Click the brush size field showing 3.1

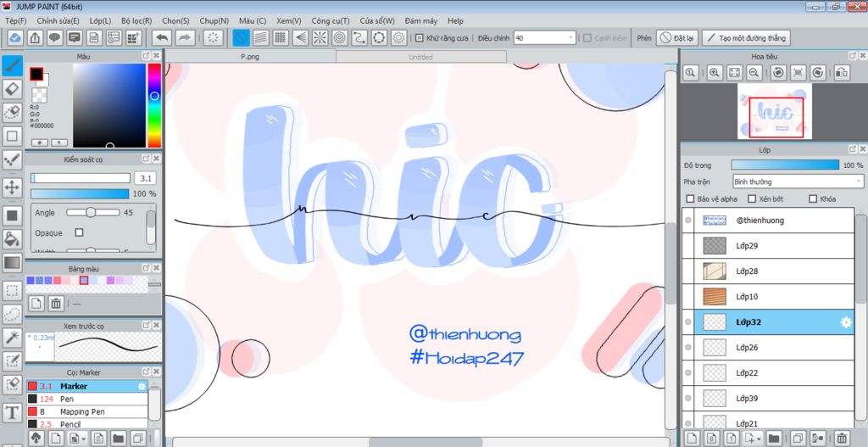[146, 178]
